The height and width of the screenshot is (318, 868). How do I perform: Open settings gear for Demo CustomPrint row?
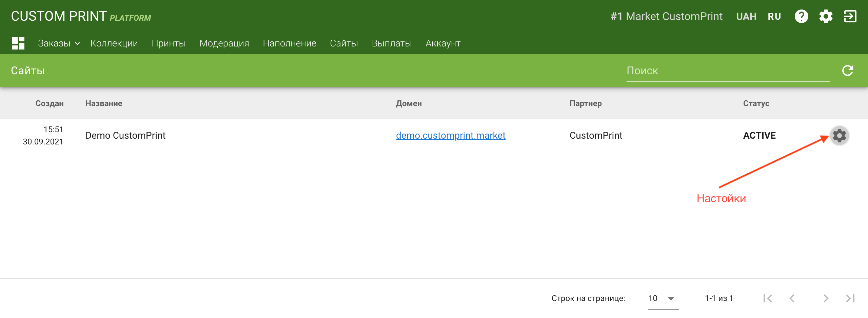[839, 136]
